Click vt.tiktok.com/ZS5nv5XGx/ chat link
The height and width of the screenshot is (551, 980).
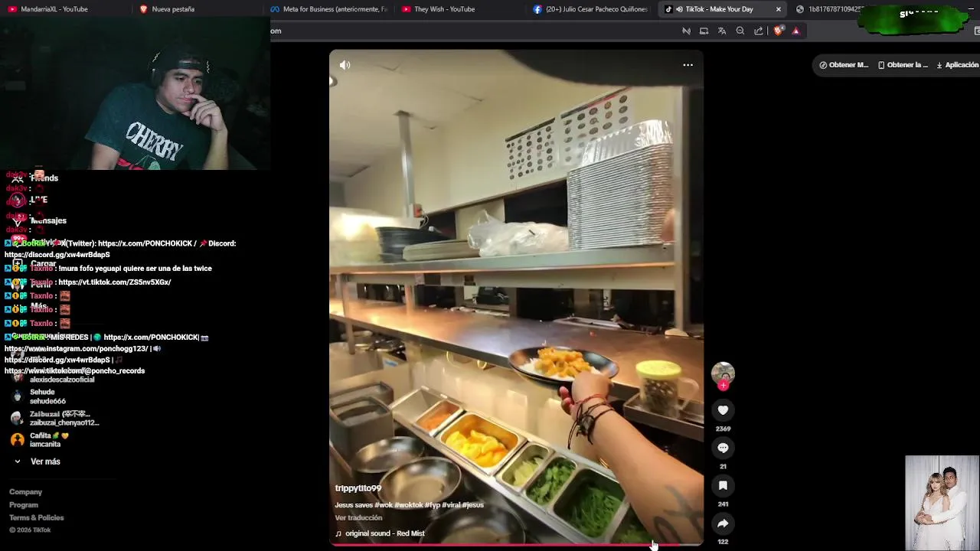coord(115,282)
